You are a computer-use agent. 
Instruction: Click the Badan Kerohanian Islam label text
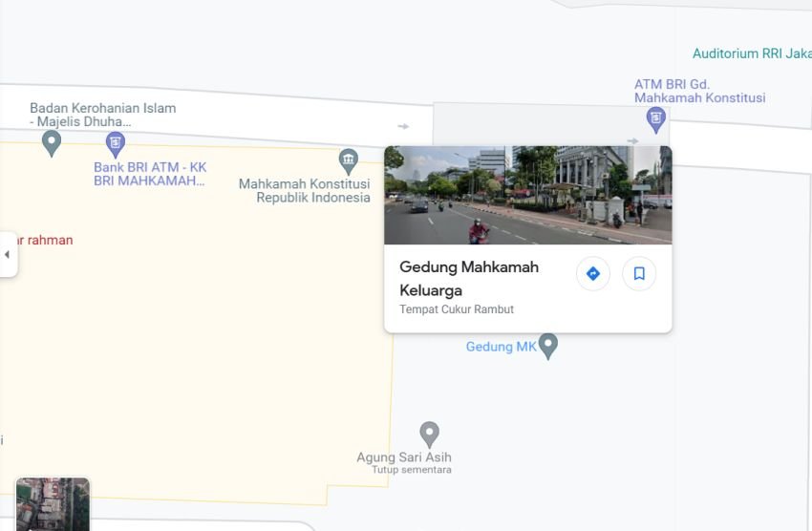[x=102, y=115]
